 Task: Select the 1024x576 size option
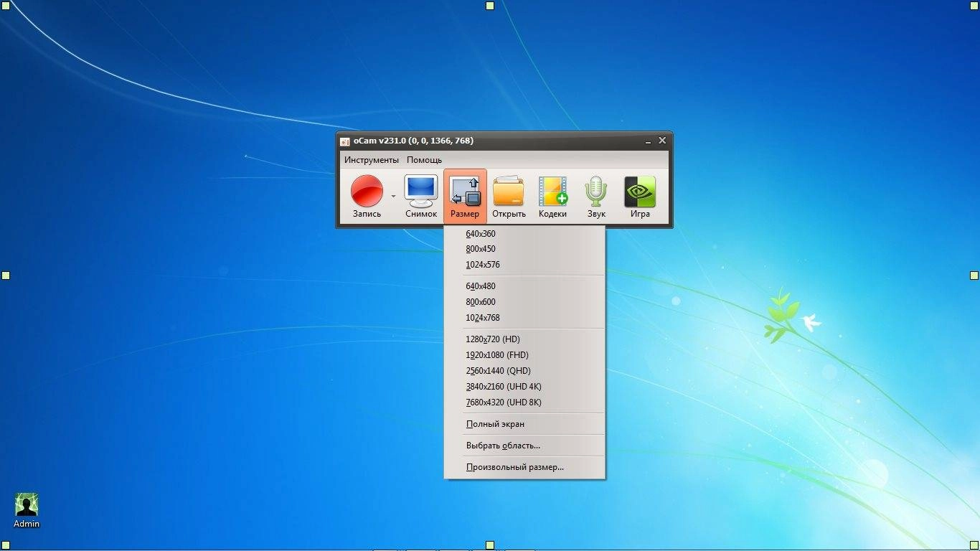pyautogui.click(x=524, y=265)
